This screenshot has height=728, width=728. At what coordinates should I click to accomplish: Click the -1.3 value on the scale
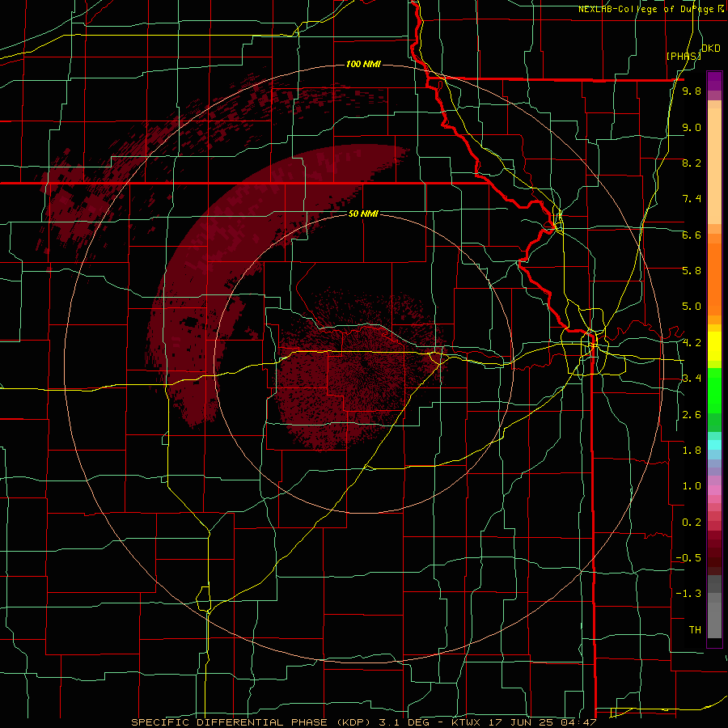[x=688, y=594]
